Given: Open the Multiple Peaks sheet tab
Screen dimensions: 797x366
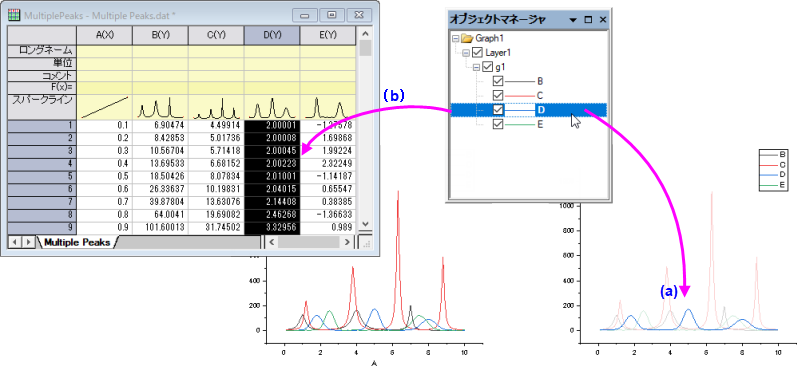Looking at the screenshot, I should 78,242.
